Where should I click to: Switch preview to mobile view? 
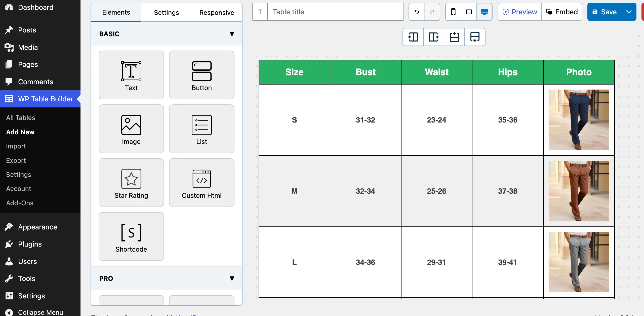[x=453, y=12]
